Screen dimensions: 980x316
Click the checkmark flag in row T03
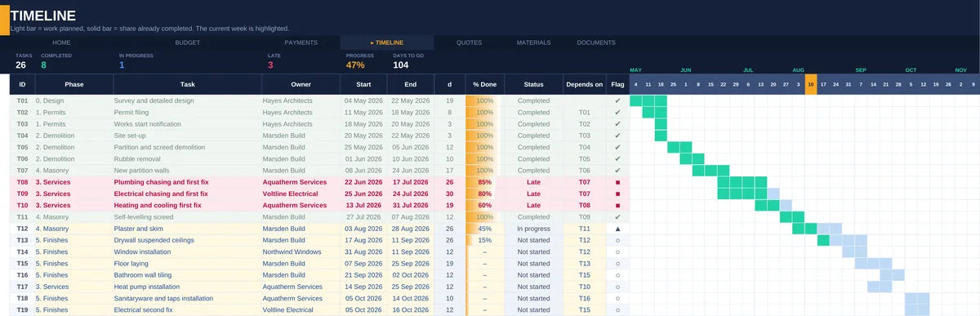617,124
